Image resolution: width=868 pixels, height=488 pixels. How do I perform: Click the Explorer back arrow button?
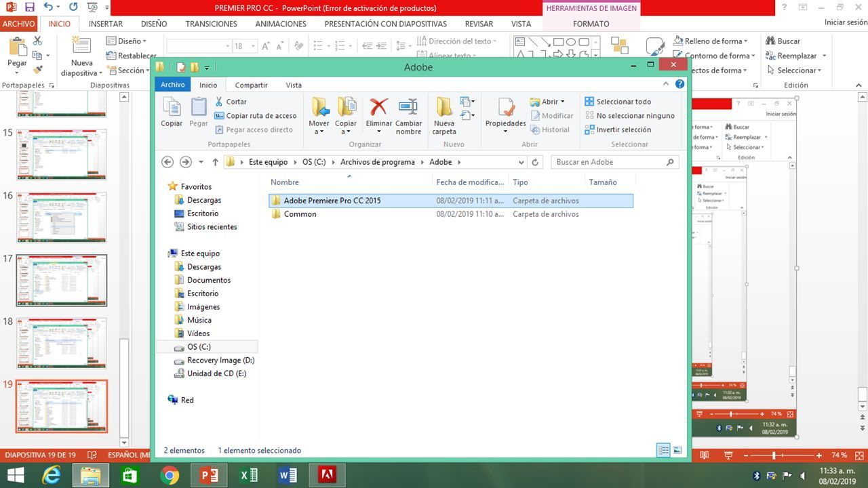click(x=167, y=162)
